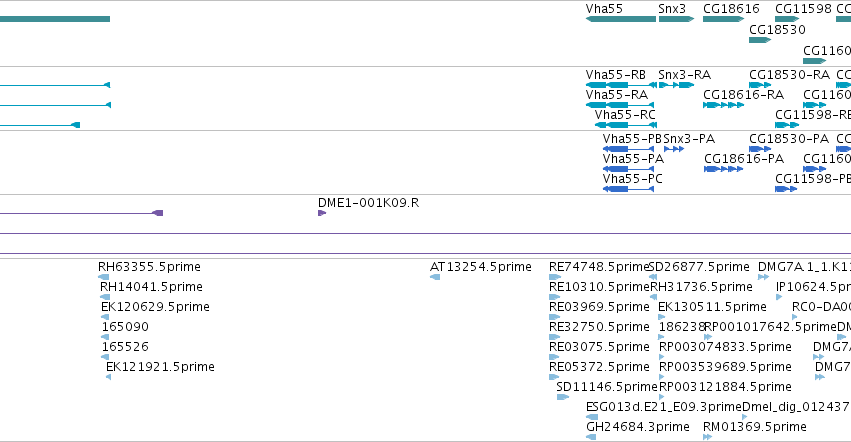Select the Vha55-RB transcript glyph
This screenshot has height=442, width=851.
click(621, 85)
